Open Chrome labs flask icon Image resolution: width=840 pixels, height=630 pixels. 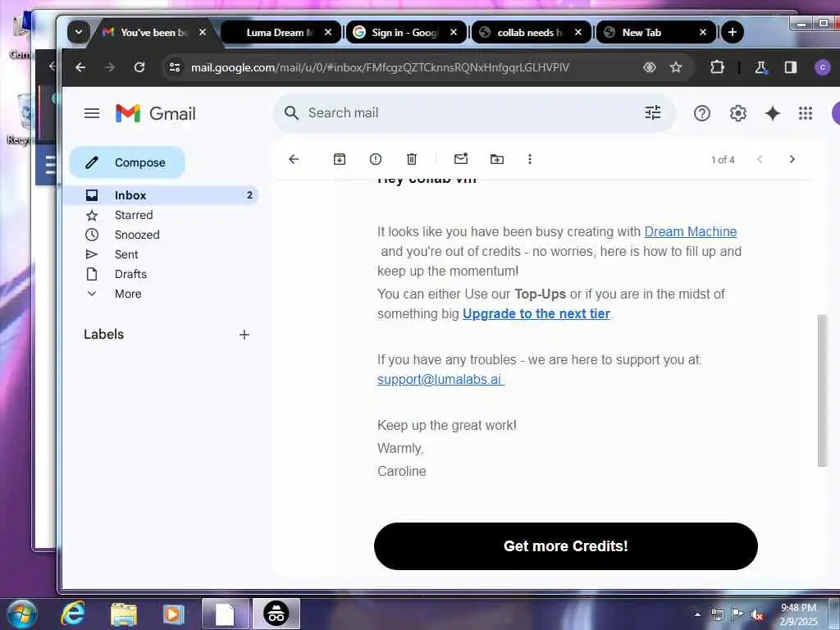coord(760,67)
